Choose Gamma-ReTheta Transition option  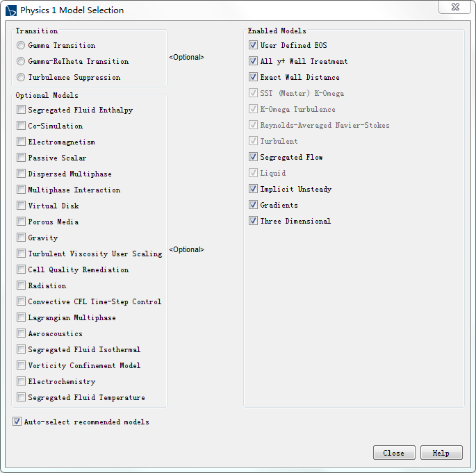(22, 61)
